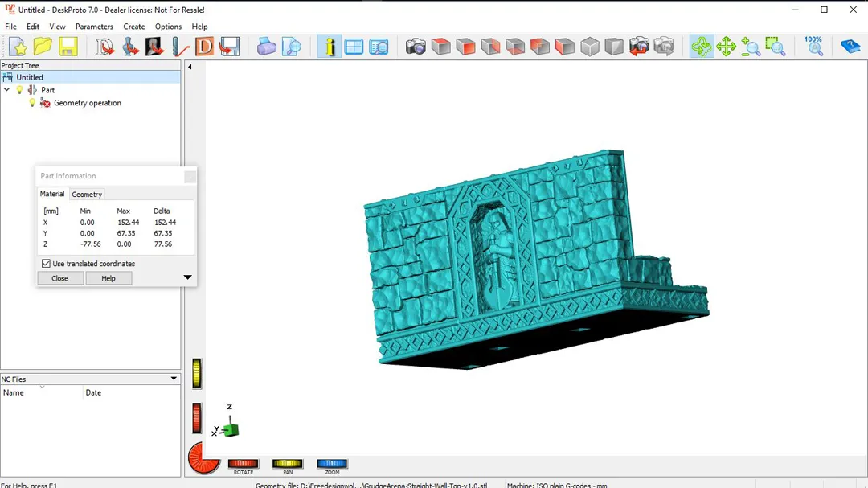Open the Create menu
868x488 pixels.
134,27
